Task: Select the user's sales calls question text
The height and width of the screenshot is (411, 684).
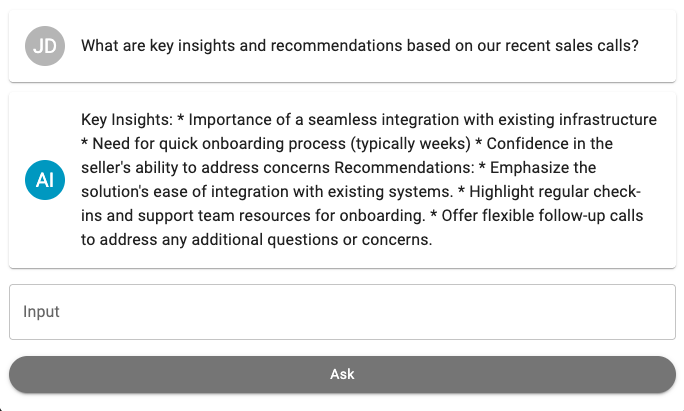Action: [360, 46]
